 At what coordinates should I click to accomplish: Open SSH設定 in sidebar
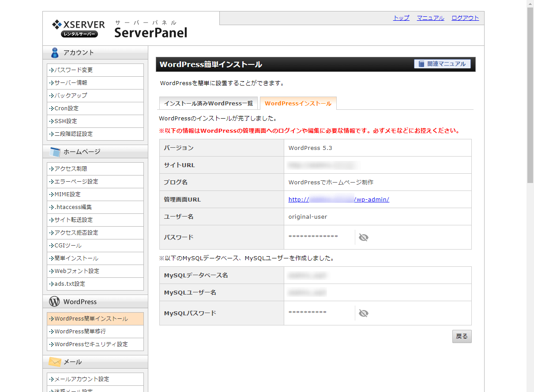point(95,121)
